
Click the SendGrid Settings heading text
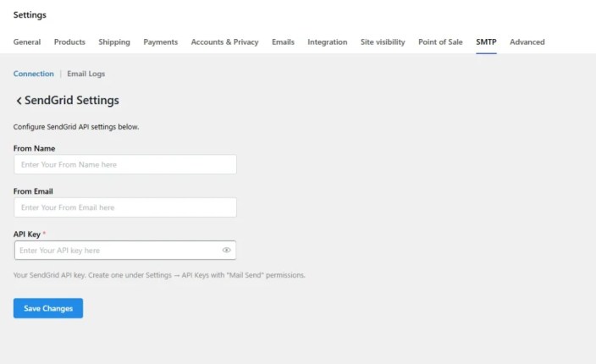coord(72,100)
